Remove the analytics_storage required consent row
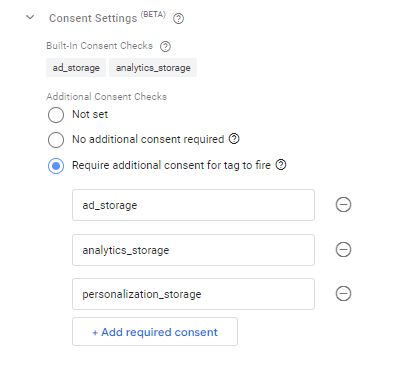Image resolution: width=412 pixels, height=368 pixels. tap(343, 250)
